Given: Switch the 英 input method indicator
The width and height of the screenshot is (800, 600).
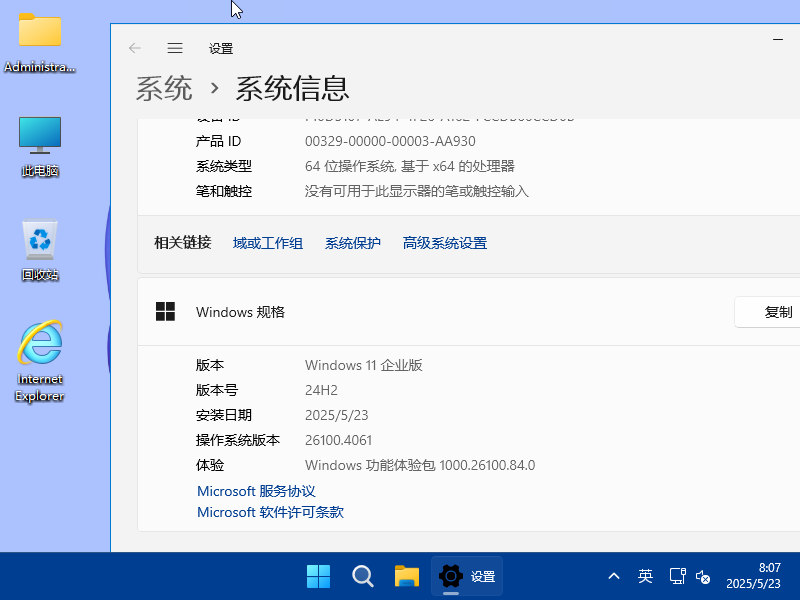Looking at the screenshot, I should tap(645, 577).
